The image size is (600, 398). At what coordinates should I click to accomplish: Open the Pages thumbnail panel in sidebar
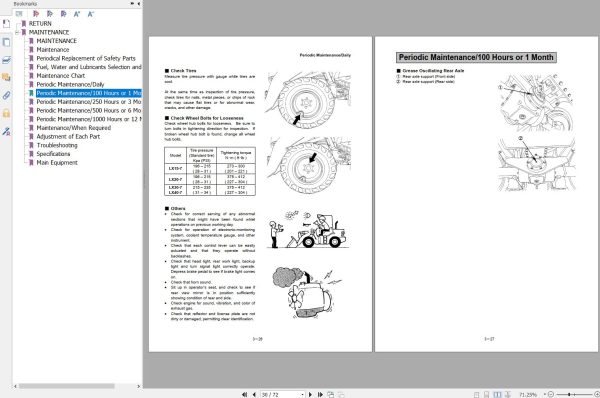(7, 42)
